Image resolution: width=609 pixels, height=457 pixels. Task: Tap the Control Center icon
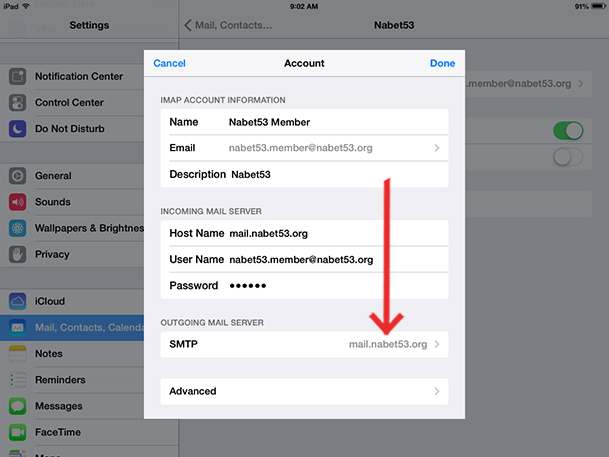click(17, 103)
